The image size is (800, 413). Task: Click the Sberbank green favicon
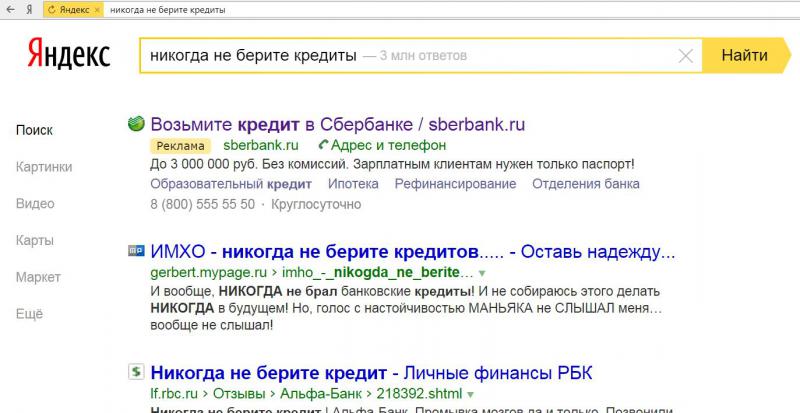pyautogui.click(x=136, y=124)
